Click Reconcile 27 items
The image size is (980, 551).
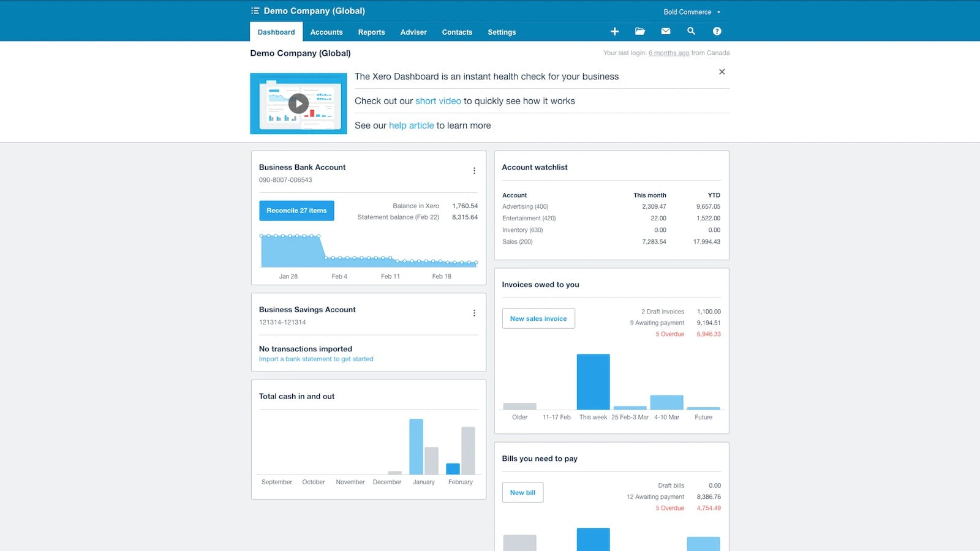296,211
